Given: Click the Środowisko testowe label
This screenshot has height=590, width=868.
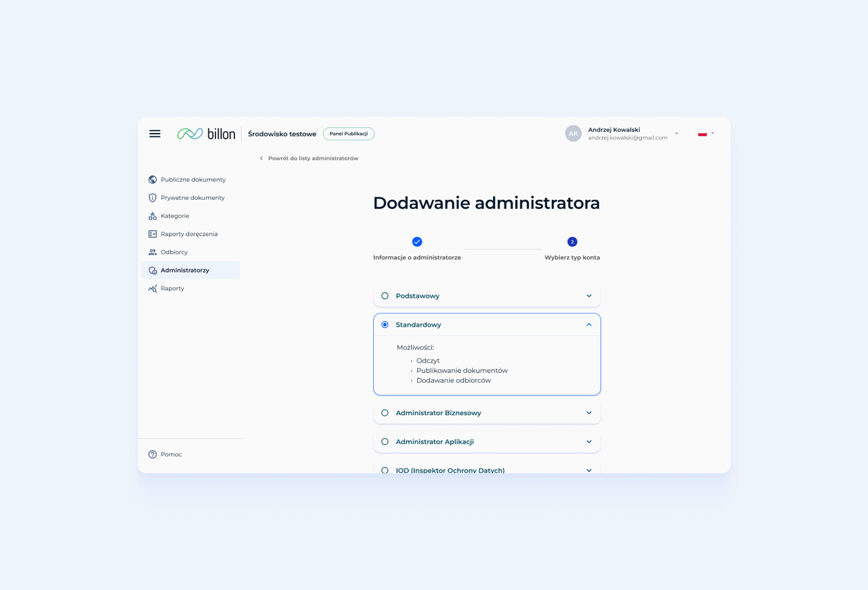Looking at the screenshot, I should [x=282, y=134].
